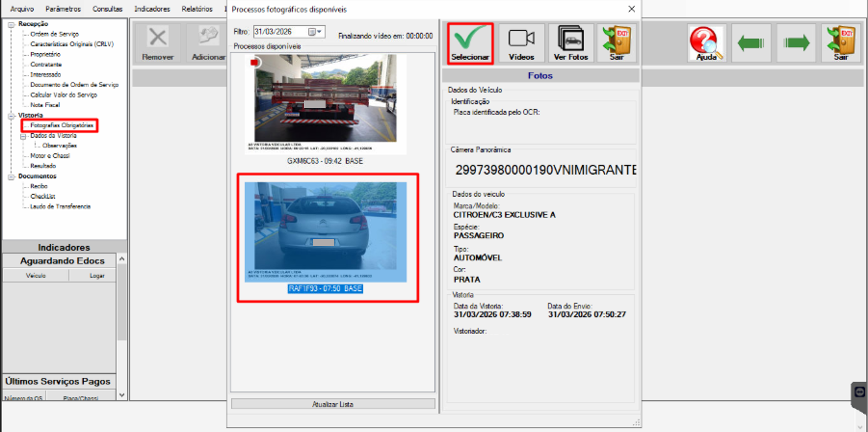This screenshot has width=868, height=432.
Task: Collapse the Recepção tree node
Action: (11, 25)
